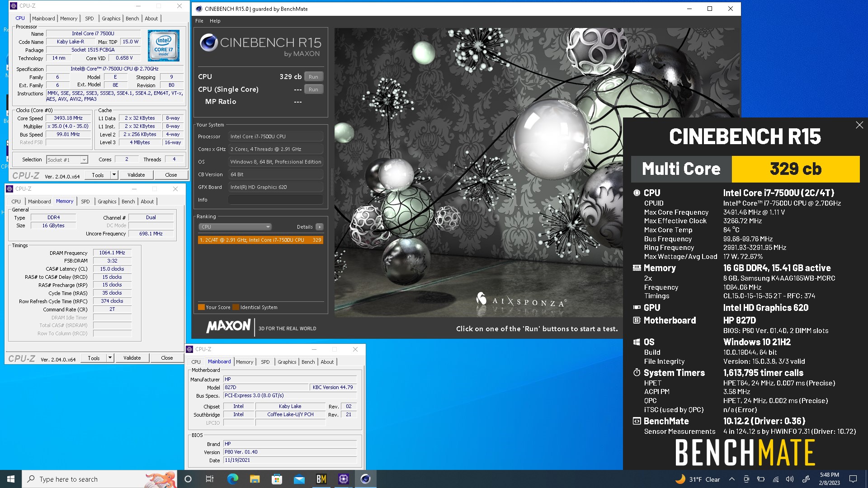Viewport: 868px width, 488px height.
Task: Open the Ranking CPU dropdown in Cinebench
Action: coord(235,227)
